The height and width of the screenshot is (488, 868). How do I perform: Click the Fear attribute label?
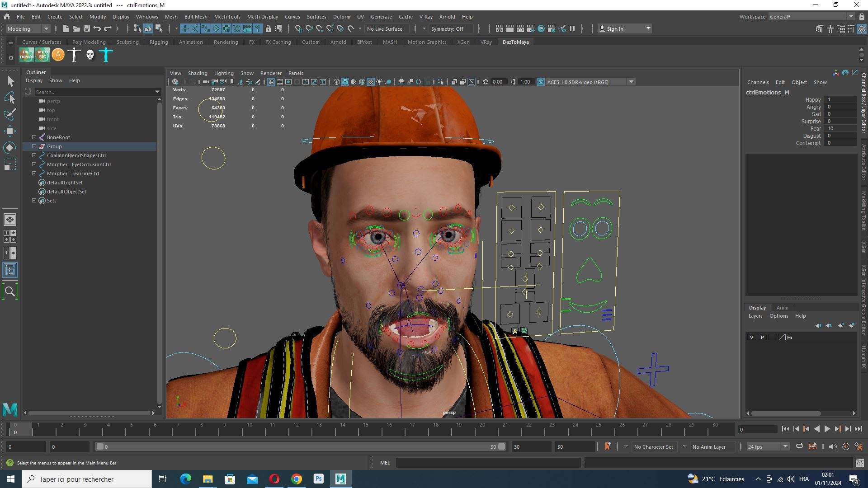pyautogui.click(x=816, y=129)
